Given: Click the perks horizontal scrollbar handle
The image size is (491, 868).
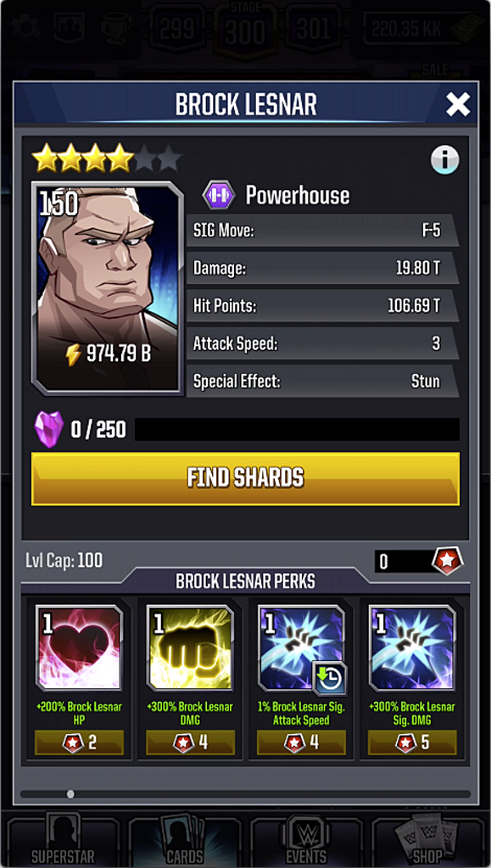Looking at the screenshot, I should (x=70, y=793).
